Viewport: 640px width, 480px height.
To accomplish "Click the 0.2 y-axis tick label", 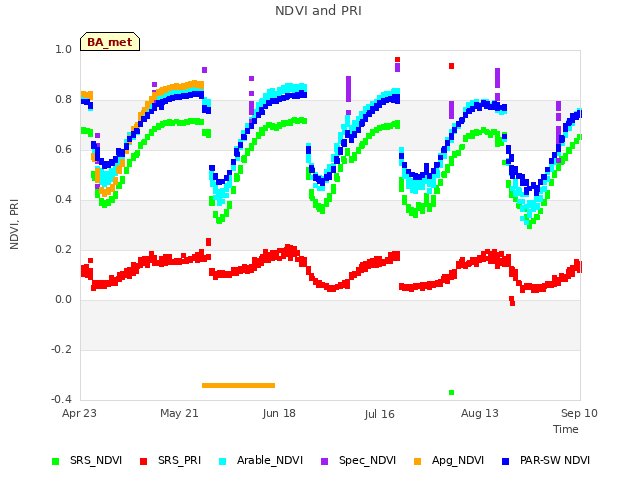I will [x=63, y=249].
